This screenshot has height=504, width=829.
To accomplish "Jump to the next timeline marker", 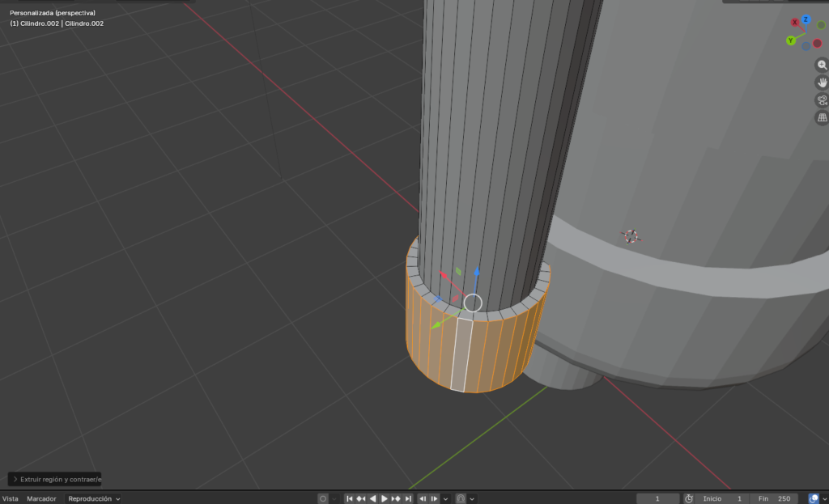I will (434, 498).
